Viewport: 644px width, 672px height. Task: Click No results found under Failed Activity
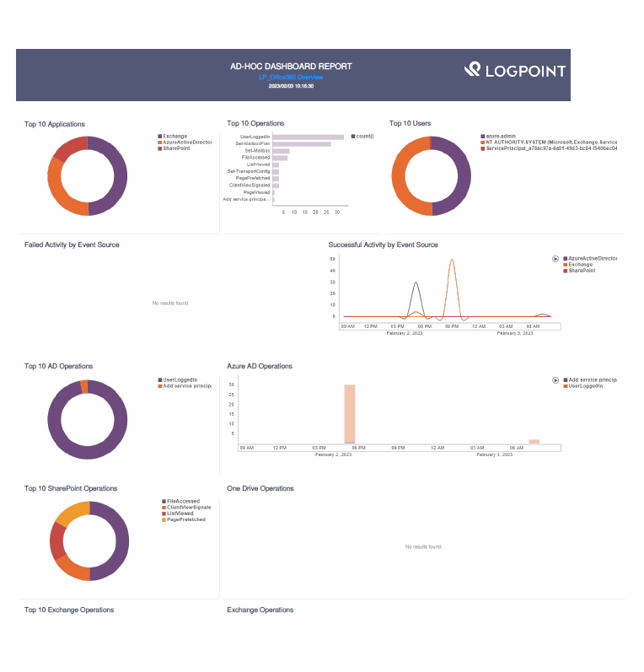coord(170,304)
